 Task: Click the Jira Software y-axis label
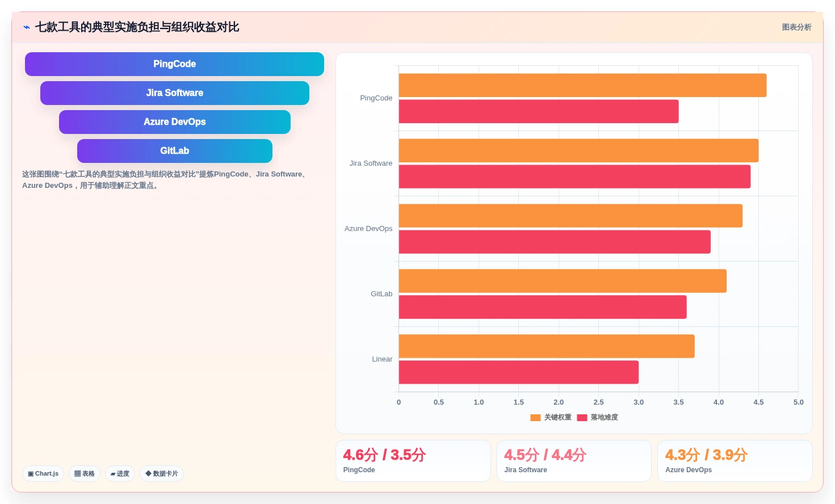[x=371, y=163]
